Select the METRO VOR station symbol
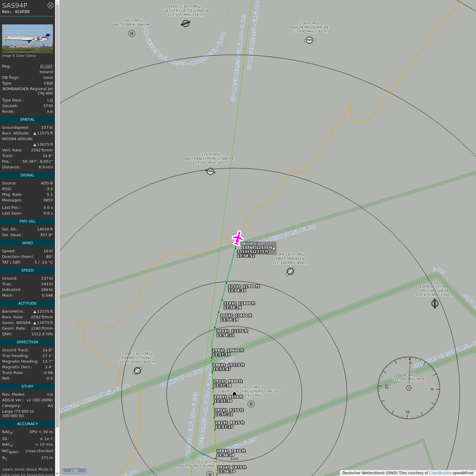The width and height of the screenshot is (476, 476). [409, 388]
